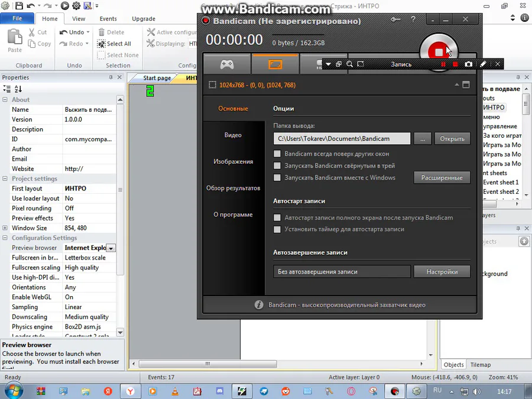This screenshot has width=532, height=399.
Task: Collapse the Project settings section
Action: (x=5, y=179)
